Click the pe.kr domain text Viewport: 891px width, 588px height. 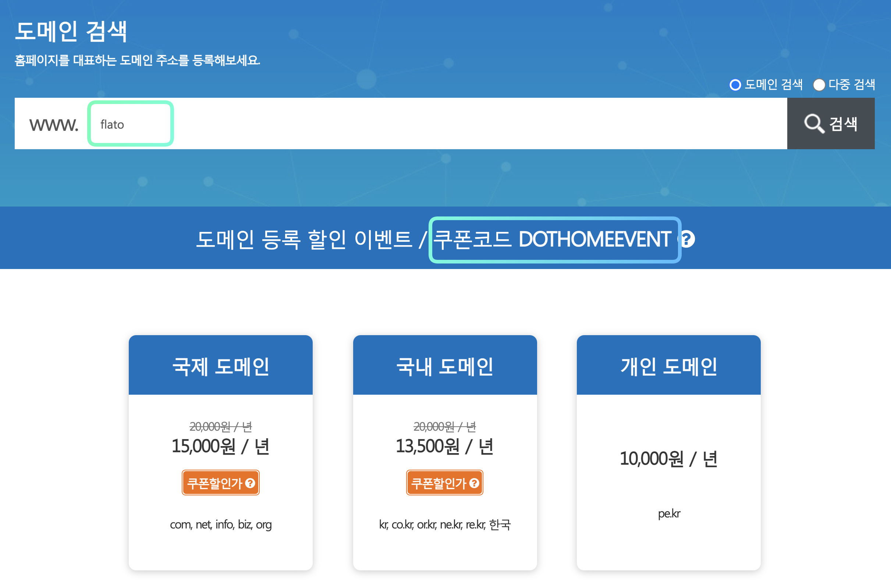tap(668, 513)
